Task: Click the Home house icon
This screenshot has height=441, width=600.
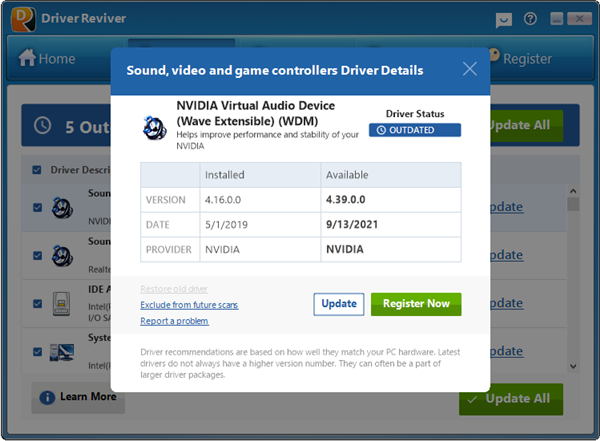Action: (x=27, y=58)
